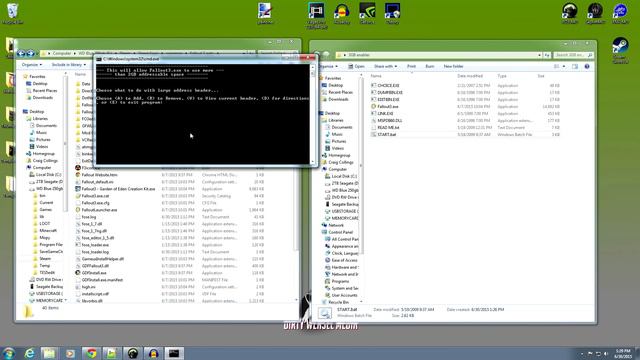Click the taskbar clock
The height and width of the screenshot is (360, 640).
coord(623,353)
